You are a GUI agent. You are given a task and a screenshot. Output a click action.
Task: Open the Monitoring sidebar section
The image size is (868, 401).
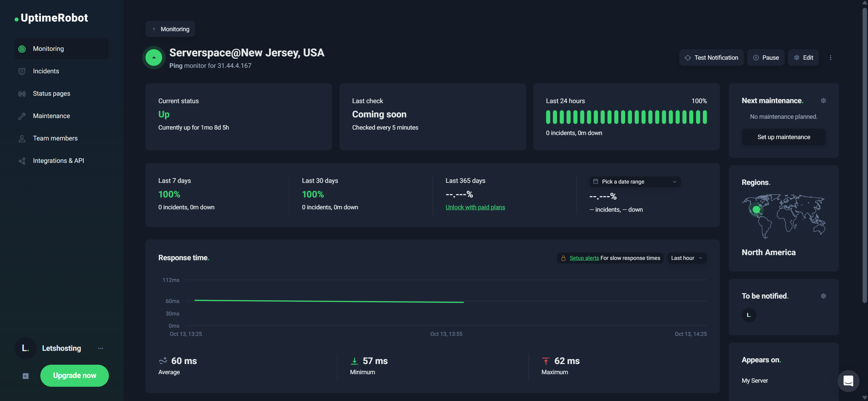click(62, 49)
